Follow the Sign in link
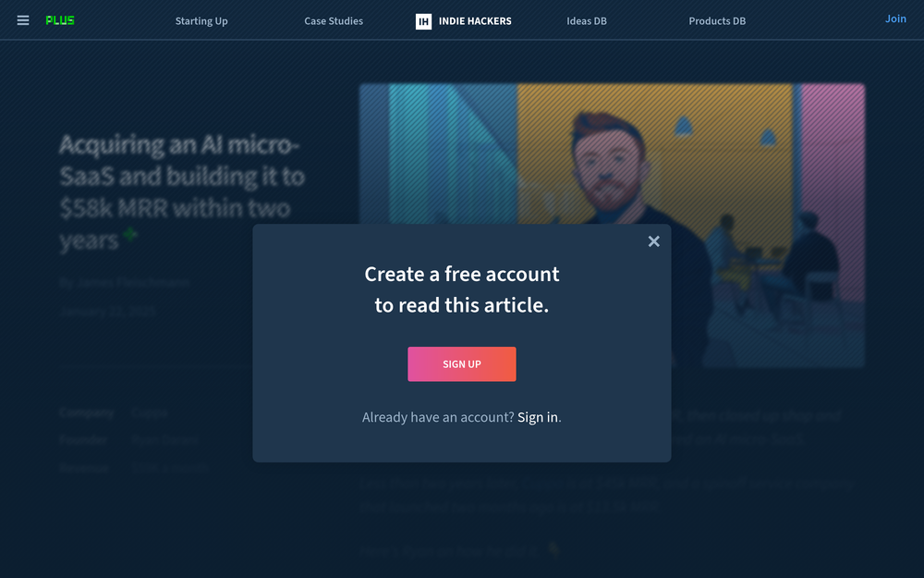 coord(538,417)
